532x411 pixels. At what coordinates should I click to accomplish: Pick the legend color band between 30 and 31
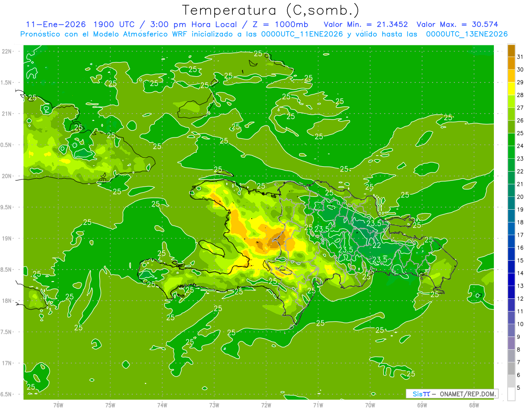tap(512, 63)
